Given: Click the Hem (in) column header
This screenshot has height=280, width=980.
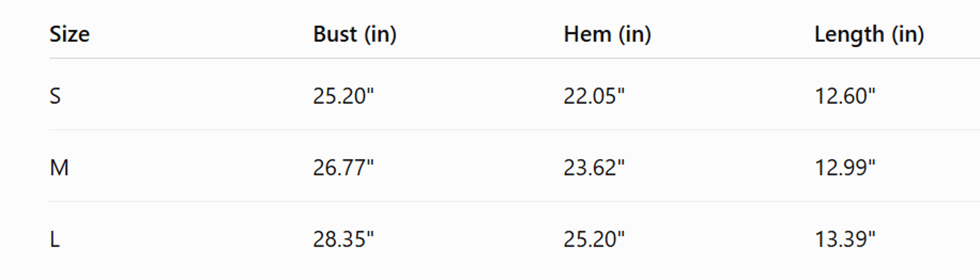Looking at the screenshot, I should pyautogui.click(x=607, y=34).
